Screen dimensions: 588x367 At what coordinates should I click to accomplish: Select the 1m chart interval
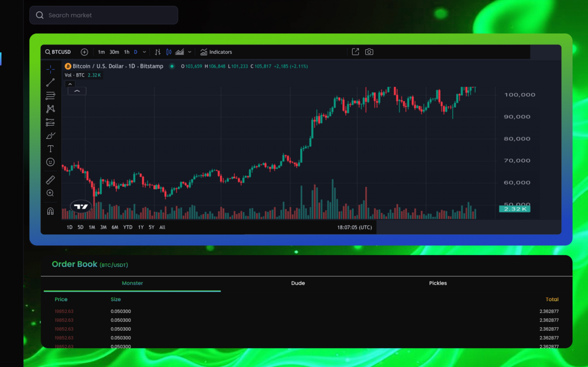pyautogui.click(x=101, y=52)
